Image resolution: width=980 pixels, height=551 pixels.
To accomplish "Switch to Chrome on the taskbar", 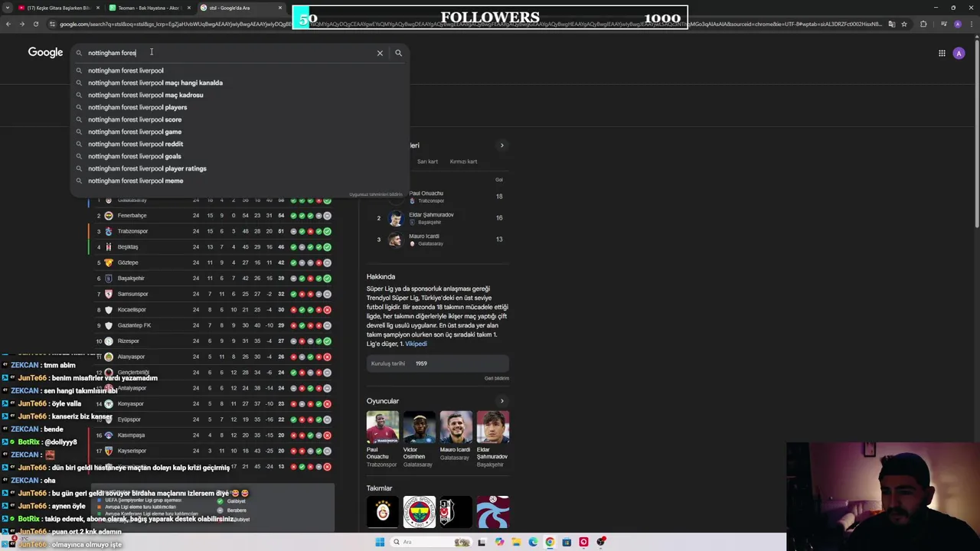I will click(x=550, y=542).
